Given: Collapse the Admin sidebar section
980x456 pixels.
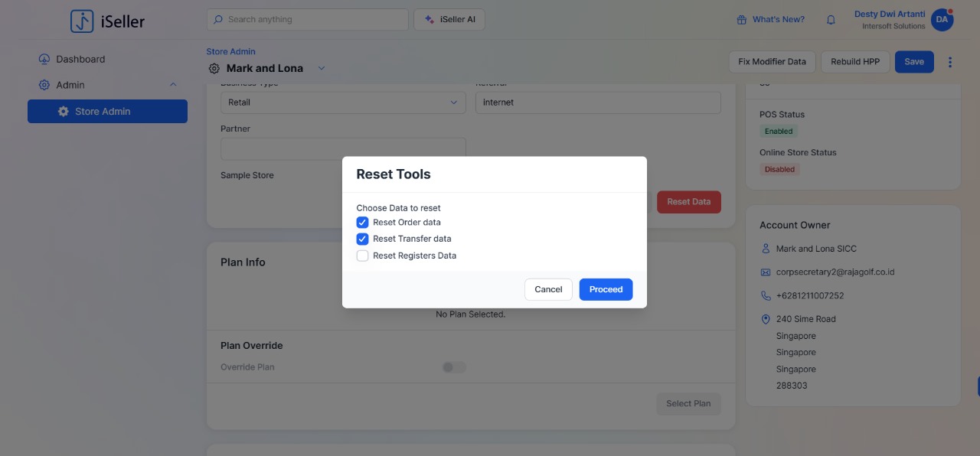Looking at the screenshot, I should click(x=173, y=85).
